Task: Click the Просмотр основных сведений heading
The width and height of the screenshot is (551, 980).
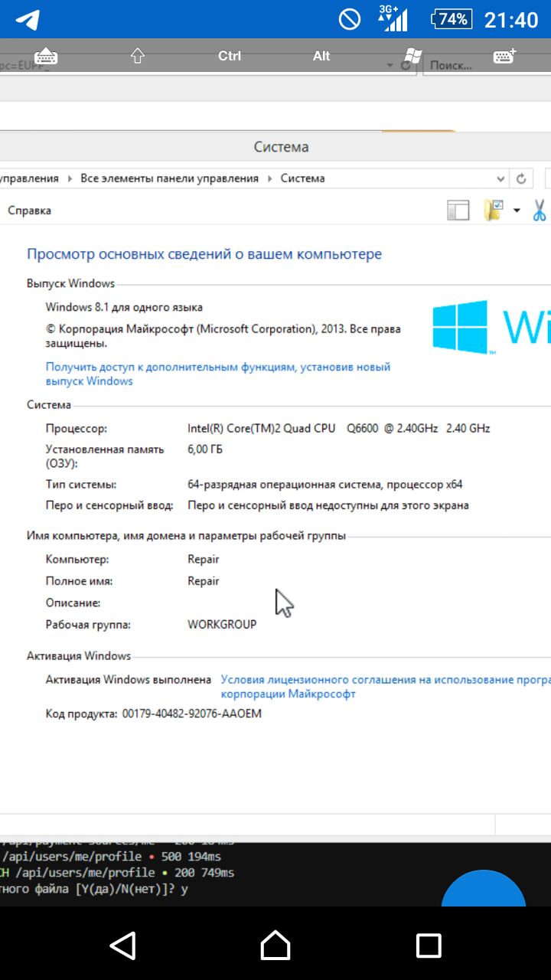Action: [204, 254]
